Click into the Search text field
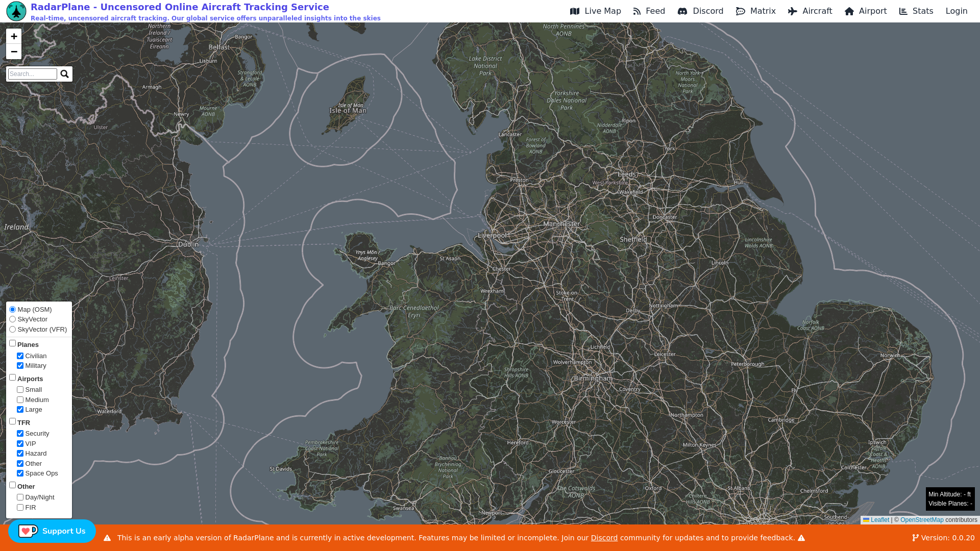The height and width of the screenshot is (551, 980). [x=33, y=74]
